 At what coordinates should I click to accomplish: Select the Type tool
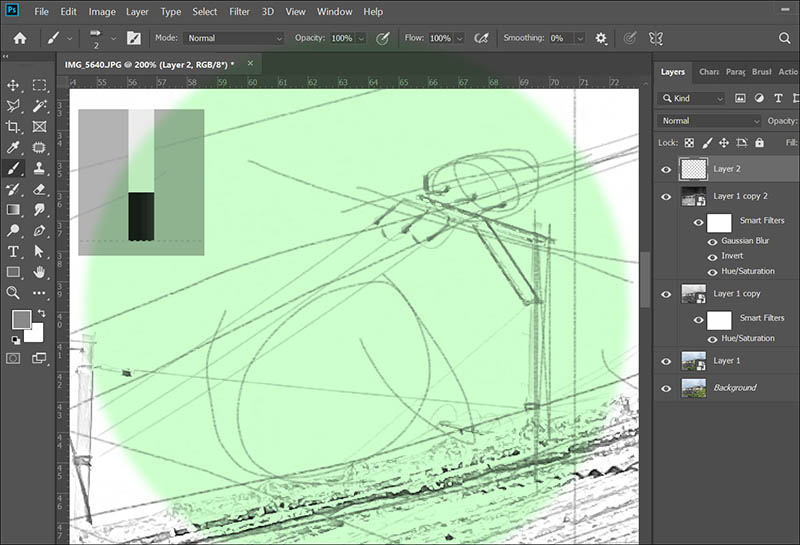tap(13, 252)
